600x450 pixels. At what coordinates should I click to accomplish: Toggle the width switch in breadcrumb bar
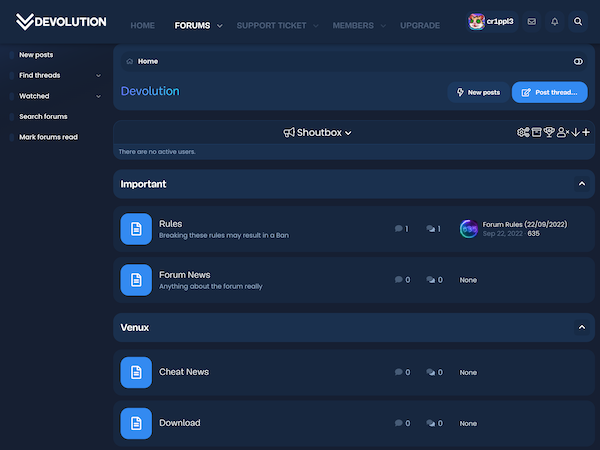click(x=578, y=61)
